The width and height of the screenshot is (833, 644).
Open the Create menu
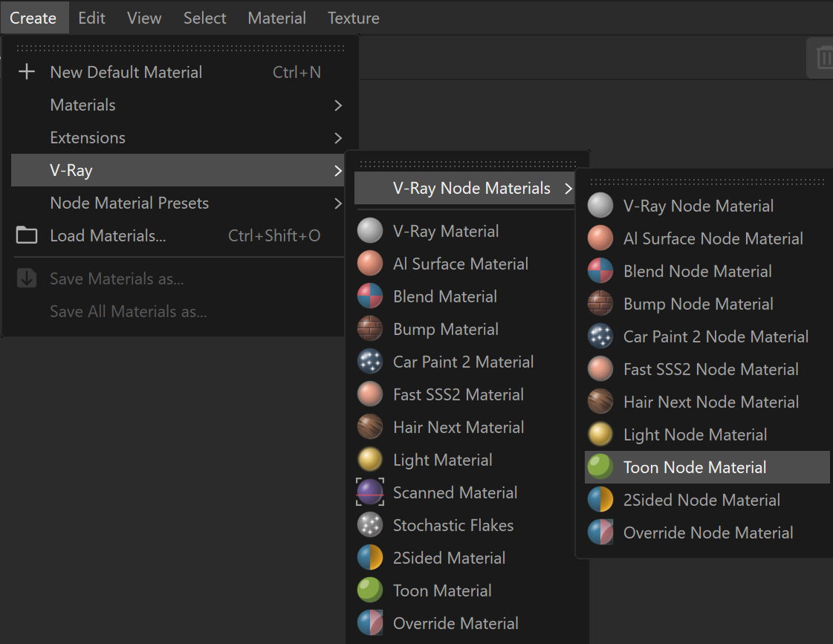pyautogui.click(x=33, y=18)
